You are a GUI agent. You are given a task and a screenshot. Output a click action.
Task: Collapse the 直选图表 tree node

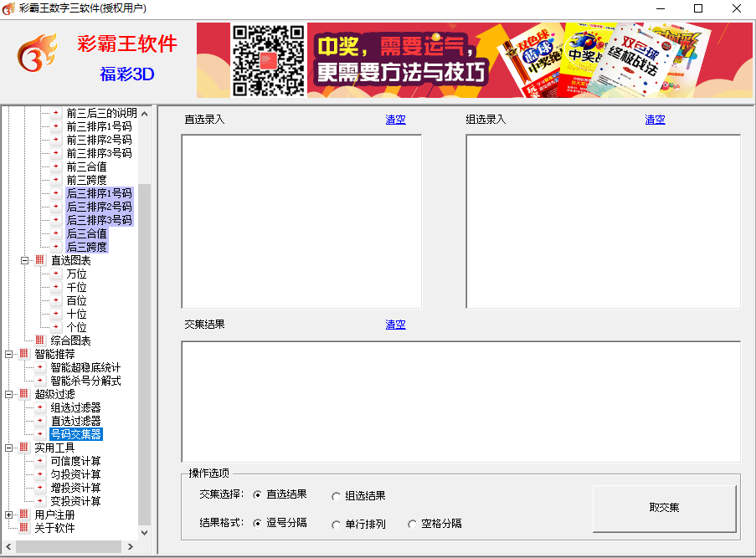[24, 261]
